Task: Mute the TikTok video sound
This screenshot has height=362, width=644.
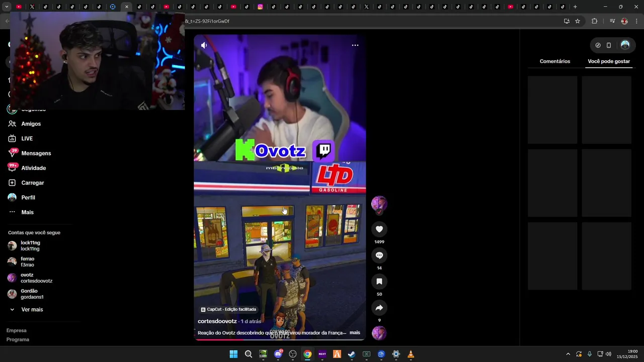Action: (204, 45)
